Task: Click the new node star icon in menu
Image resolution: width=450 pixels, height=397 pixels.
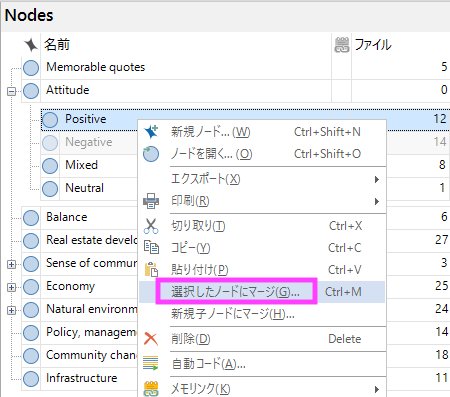Action: [x=151, y=132]
